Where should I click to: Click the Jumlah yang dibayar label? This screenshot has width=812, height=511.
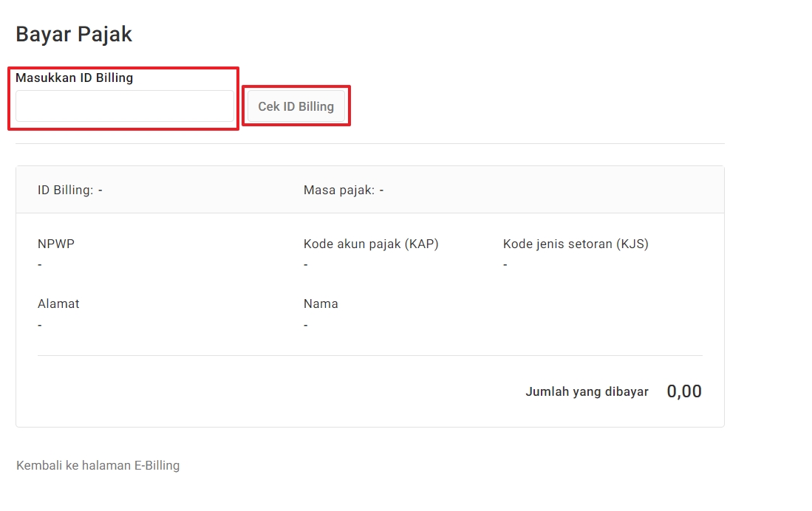(587, 391)
